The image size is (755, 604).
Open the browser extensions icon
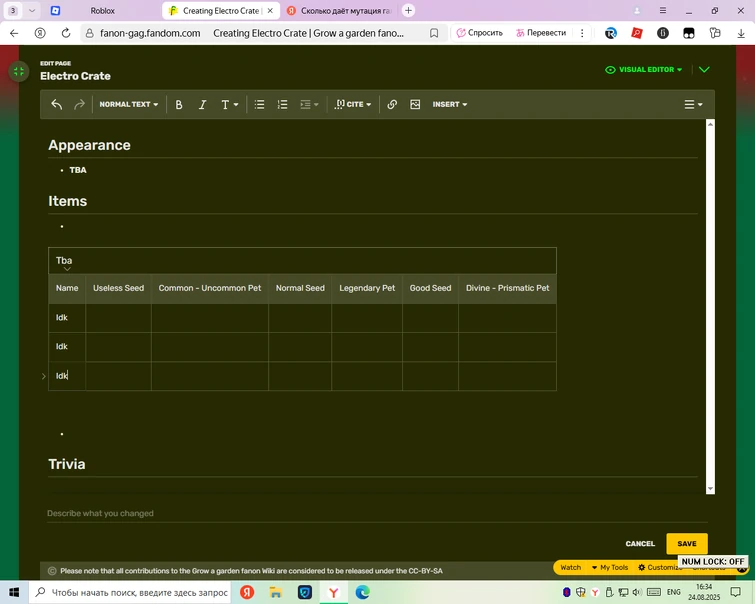click(715, 33)
